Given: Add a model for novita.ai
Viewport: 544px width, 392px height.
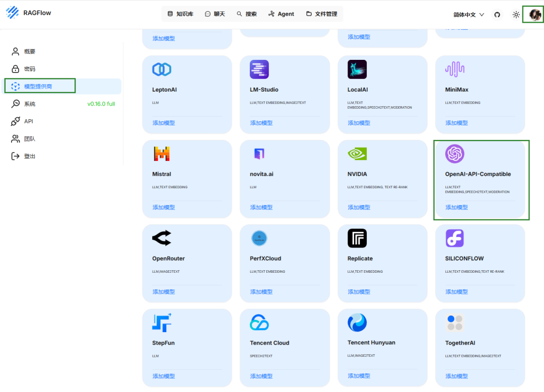Looking at the screenshot, I should [x=261, y=207].
